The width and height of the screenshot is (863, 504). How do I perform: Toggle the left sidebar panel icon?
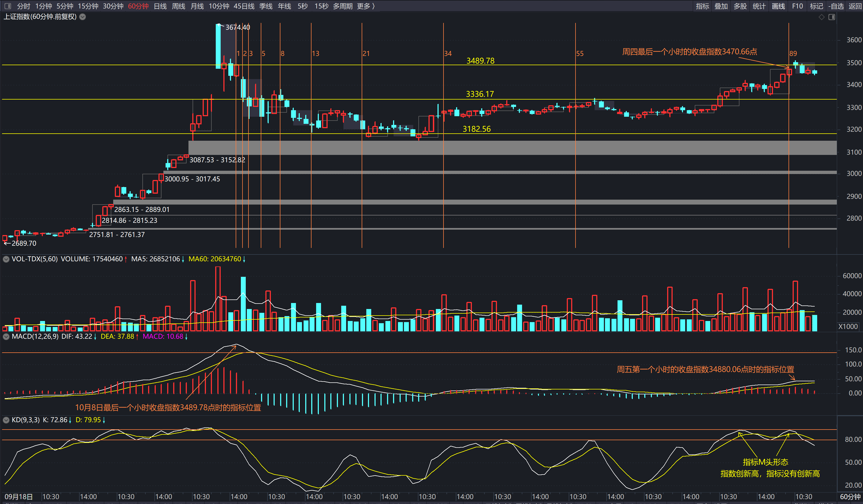[x=8, y=6]
